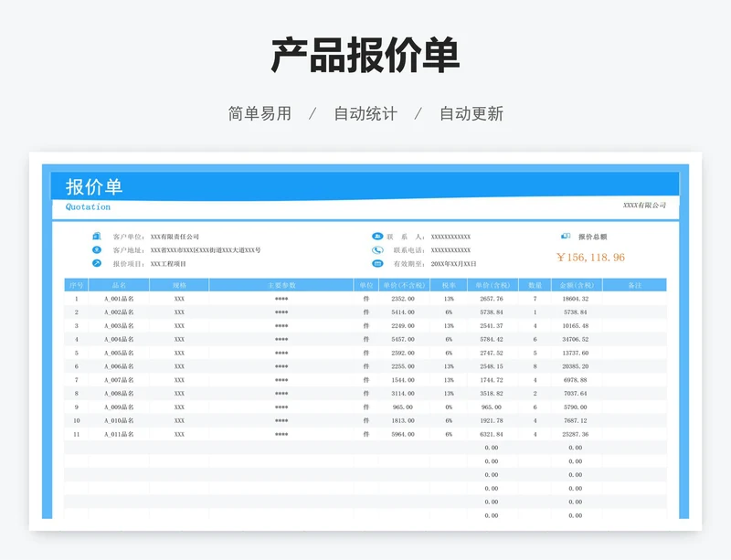This screenshot has height=560, width=731.
Task: Click the contact person icon beside 联系人
Action: [377, 237]
